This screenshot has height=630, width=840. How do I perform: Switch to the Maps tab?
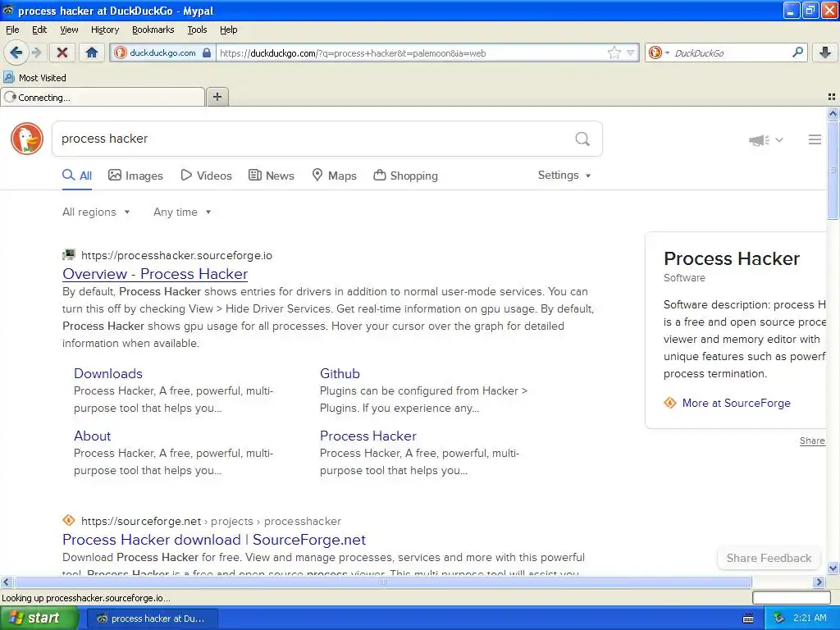point(335,176)
